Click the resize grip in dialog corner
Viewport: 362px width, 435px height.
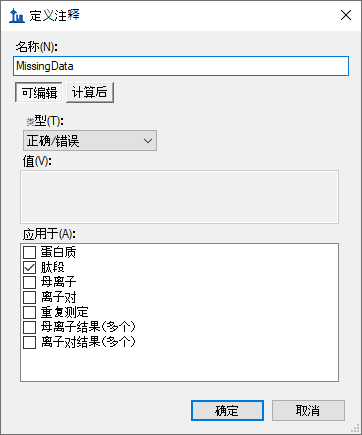pyautogui.click(x=355, y=428)
